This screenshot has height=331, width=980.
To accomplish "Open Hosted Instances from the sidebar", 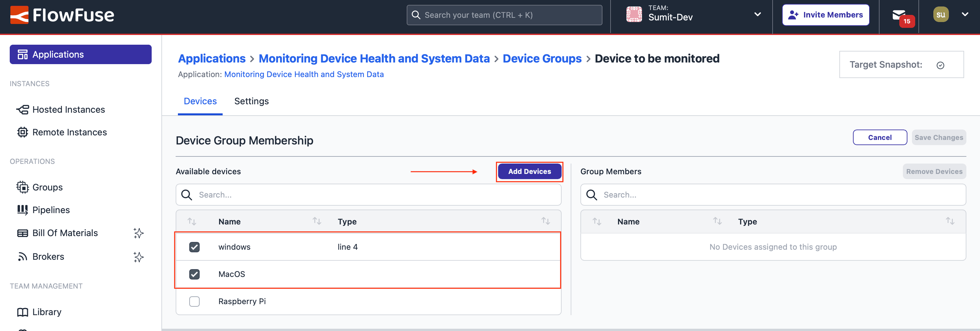I will pyautogui.click(x=68, y=109).
